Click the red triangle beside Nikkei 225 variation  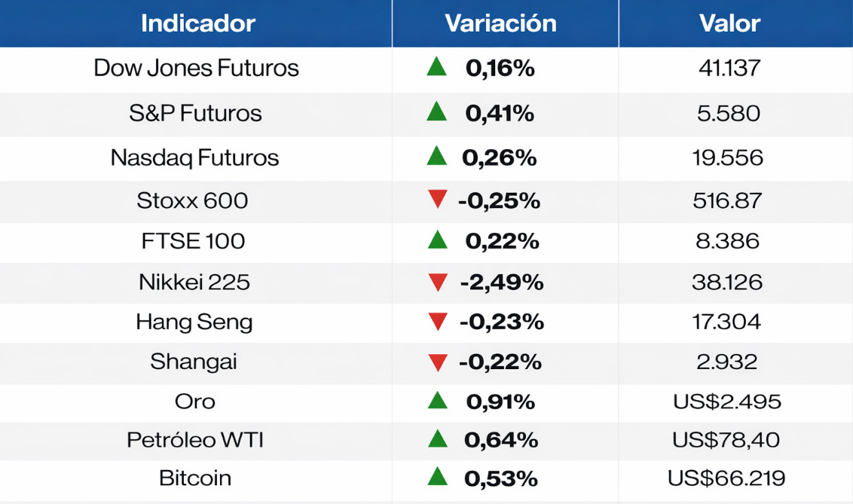[437, 283]
